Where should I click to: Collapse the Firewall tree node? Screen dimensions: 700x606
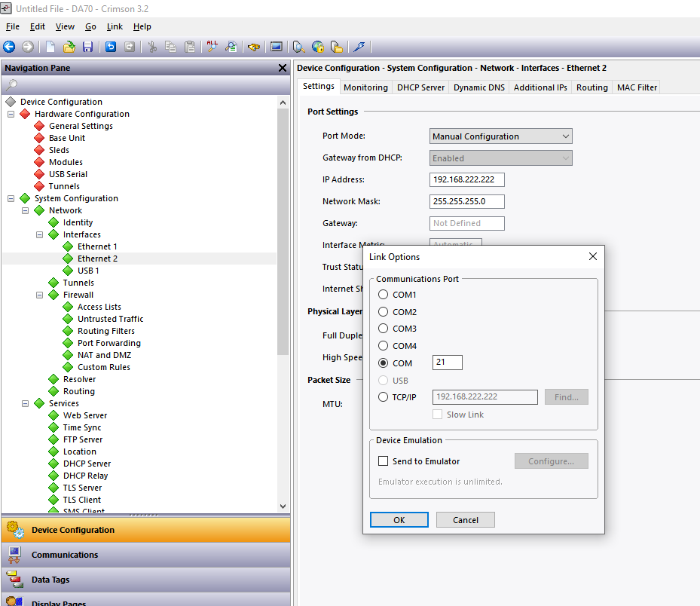[39, 295]
